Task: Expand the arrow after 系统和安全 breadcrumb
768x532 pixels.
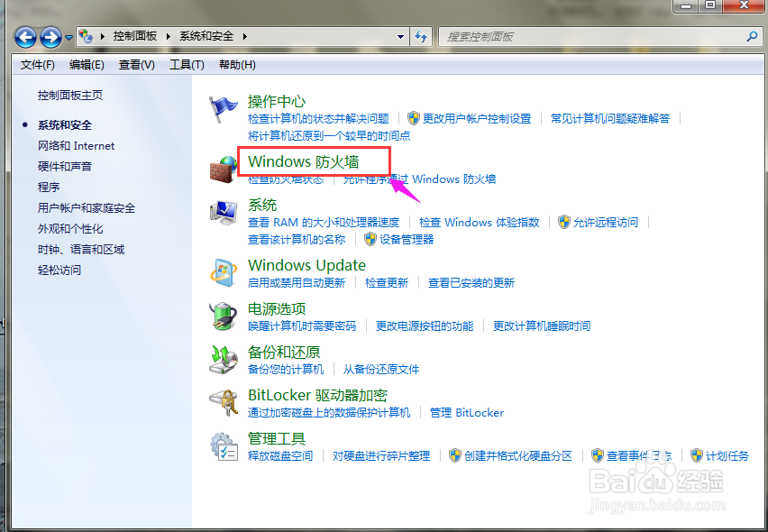Action: pos(244,36)
